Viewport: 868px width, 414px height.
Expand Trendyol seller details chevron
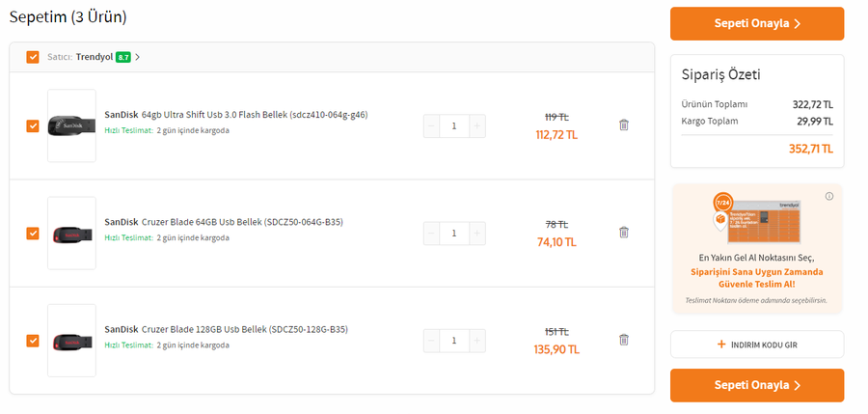click(138, 57)
